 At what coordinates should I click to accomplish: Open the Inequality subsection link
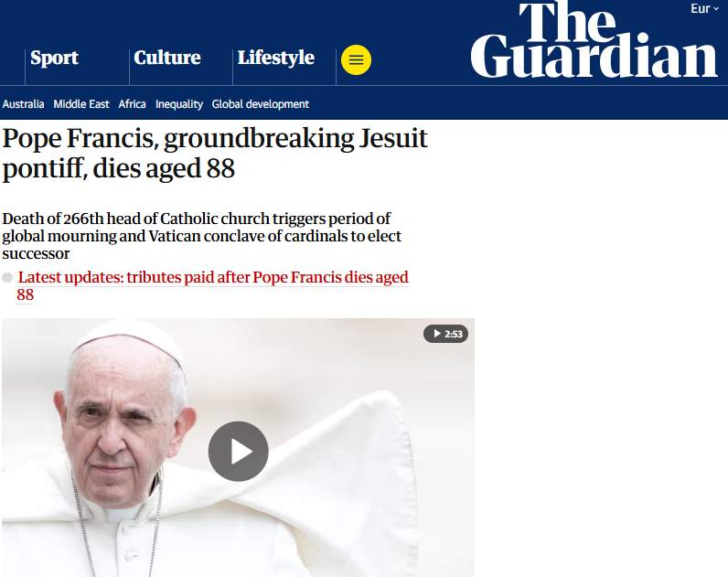(x=179, y=104)
